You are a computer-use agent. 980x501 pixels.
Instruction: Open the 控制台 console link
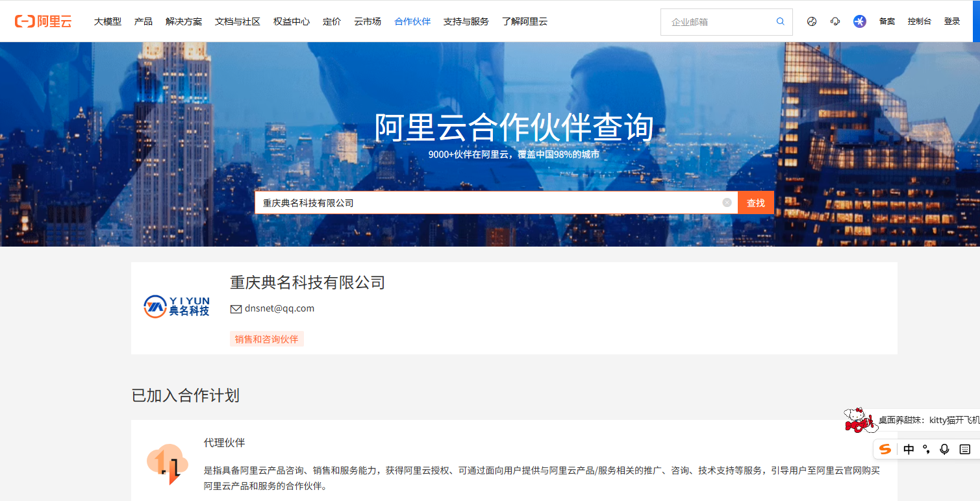point(920,21)
